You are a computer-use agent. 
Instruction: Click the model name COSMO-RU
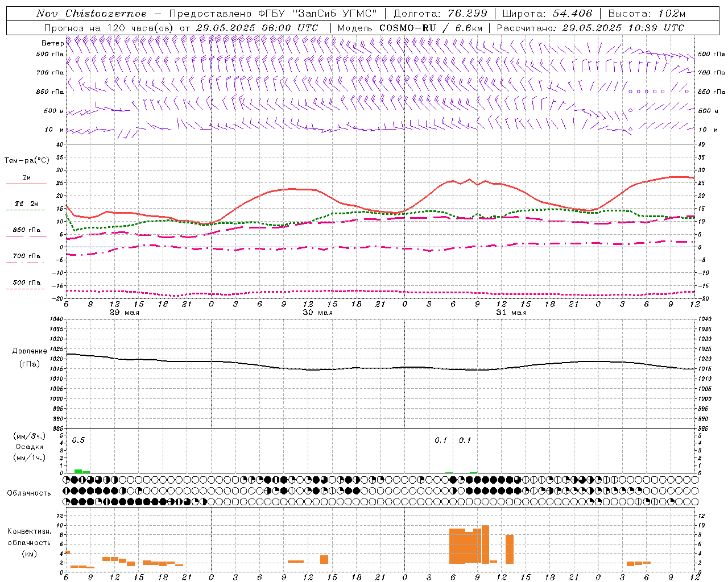pos(408,28)
